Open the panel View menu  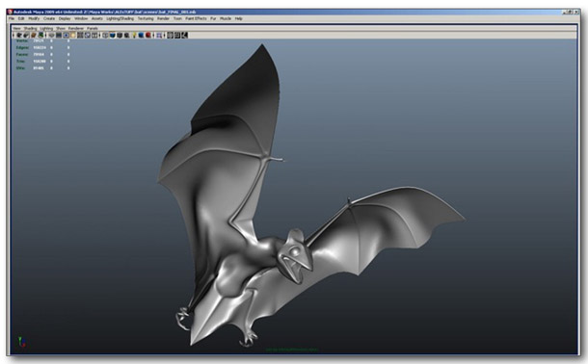(17, 29)
